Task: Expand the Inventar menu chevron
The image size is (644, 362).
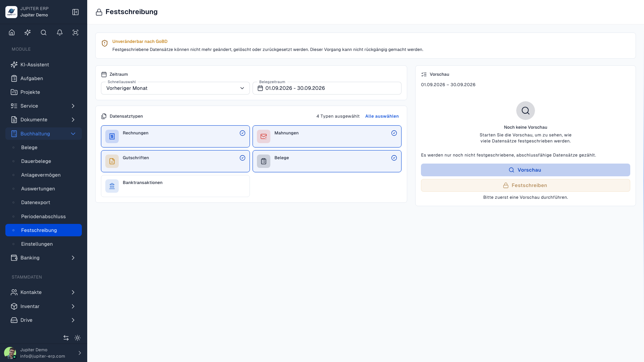Action: [73, 306]
